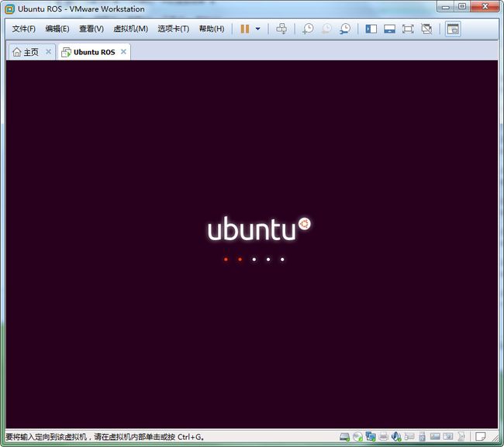Click the expand devices arrow in status bar
Viewport: 504px width, 447px height.
coord(461,436)
